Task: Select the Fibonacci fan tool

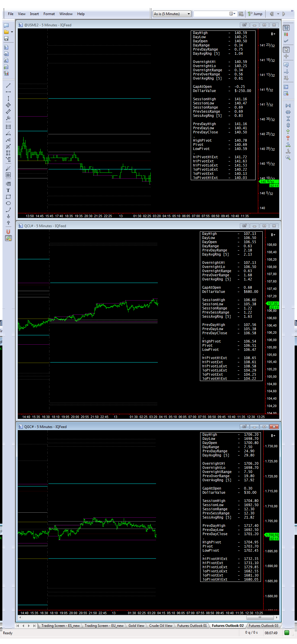Action: click(8, 133)
